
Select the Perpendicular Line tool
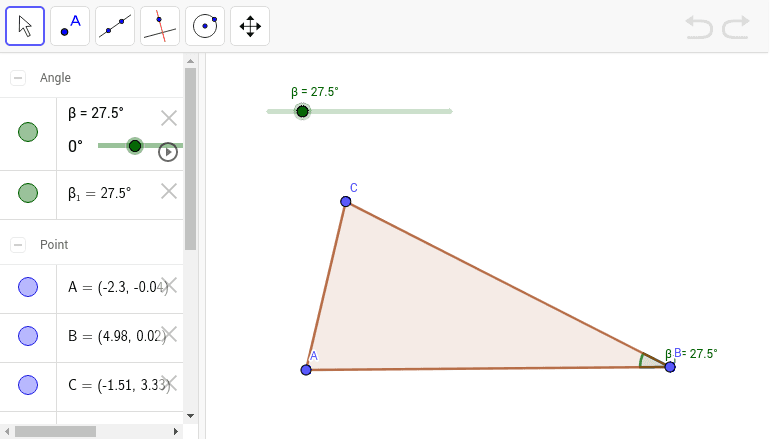160,26
